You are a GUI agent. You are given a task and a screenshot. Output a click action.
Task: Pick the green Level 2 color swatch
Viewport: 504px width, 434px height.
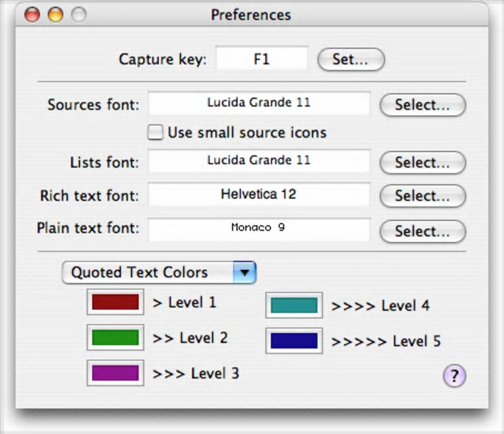(115, 338)
